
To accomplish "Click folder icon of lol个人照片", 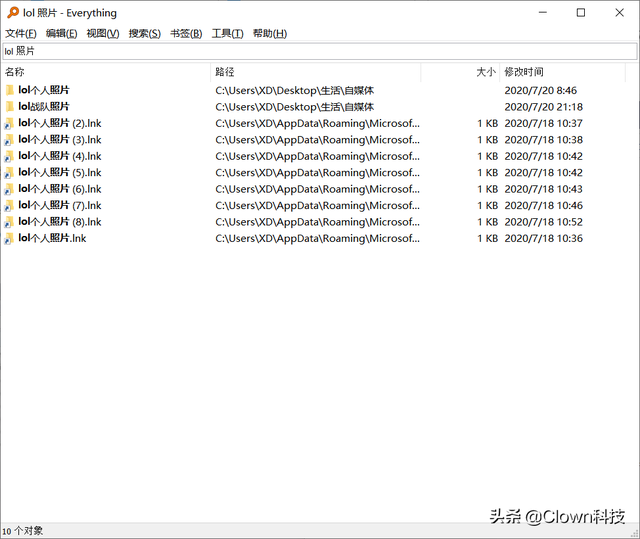I will tap(10, 90).
